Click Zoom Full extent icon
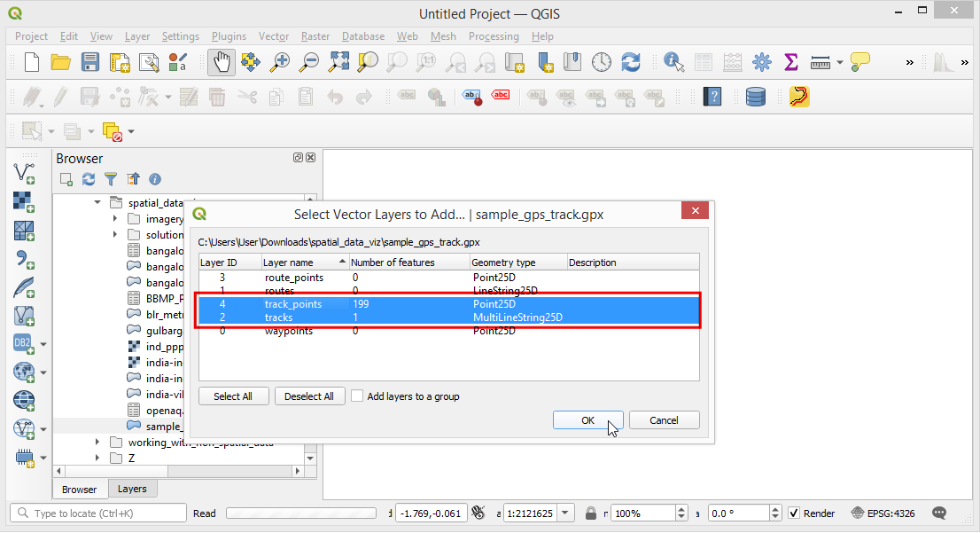980x533 pixels. click(338, 63)
